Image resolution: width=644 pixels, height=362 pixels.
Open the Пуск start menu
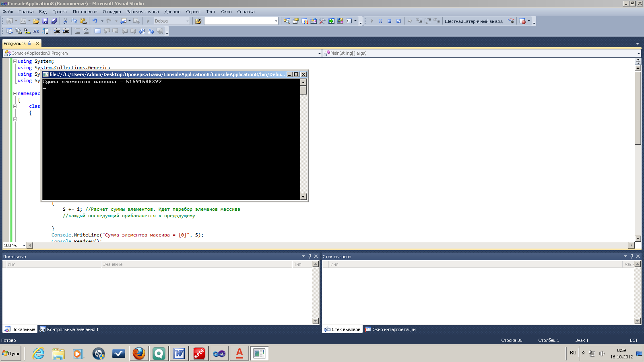pyautogui.click(x=11, y=354)
